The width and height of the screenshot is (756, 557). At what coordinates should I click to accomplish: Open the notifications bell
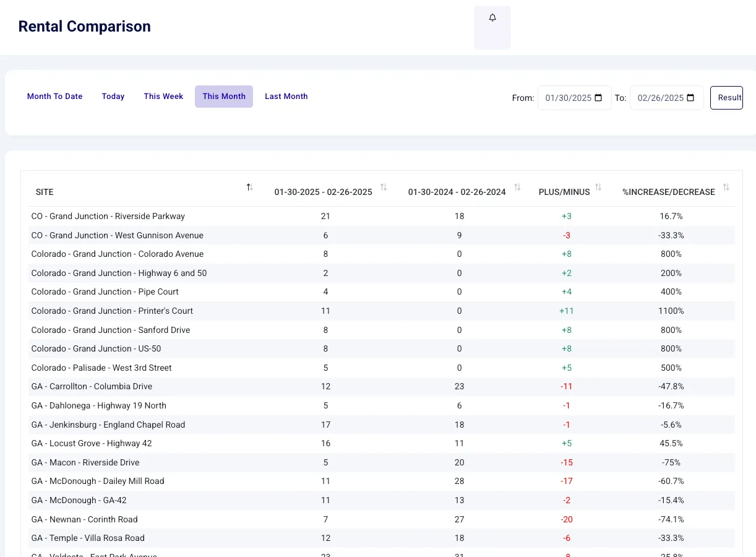pyautogui.click(x=492, y=18)
